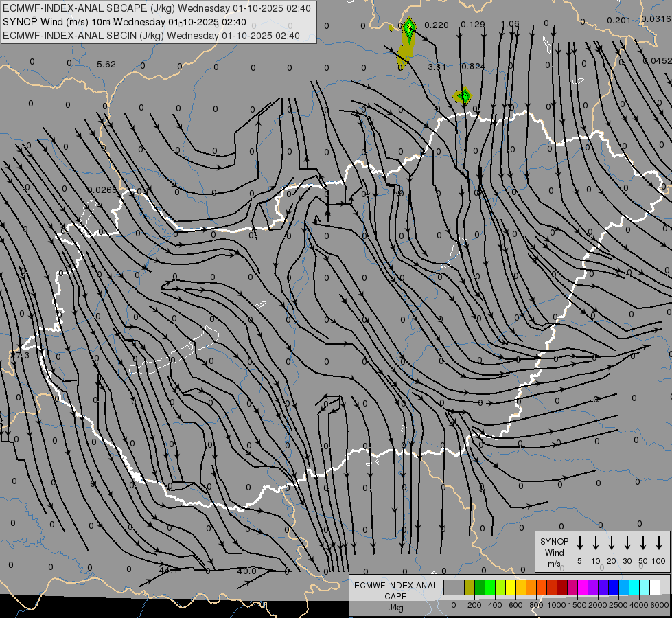This screenshot has height=618, width=672.
Task: Click the 0.824 value on the map
Action: click(x=473, y=67)
